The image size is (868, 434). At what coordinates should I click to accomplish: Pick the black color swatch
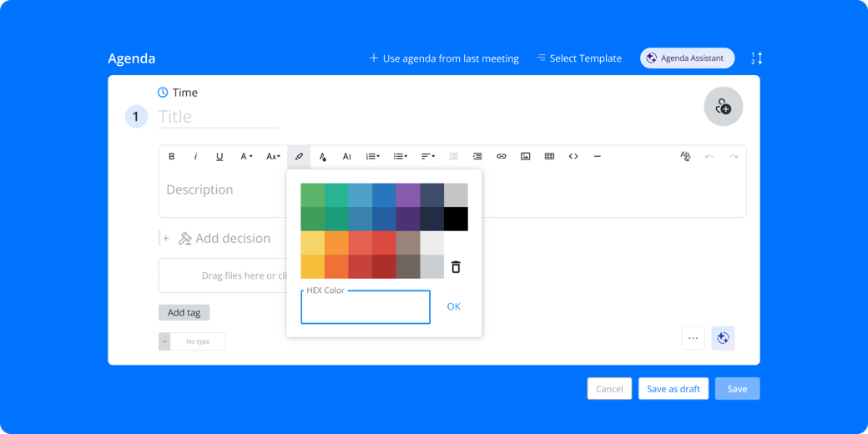pos(456,219)
